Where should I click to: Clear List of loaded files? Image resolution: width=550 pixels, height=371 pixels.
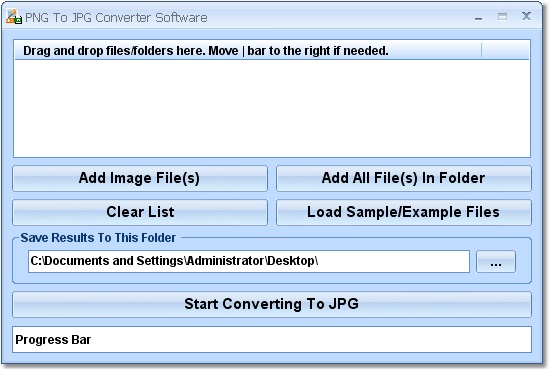pyautogui.click(x=140, y=213)
